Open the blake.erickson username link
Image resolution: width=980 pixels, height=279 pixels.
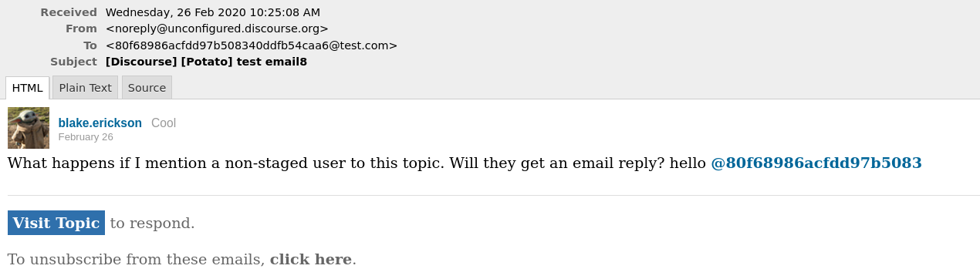(x=100, y=123)
